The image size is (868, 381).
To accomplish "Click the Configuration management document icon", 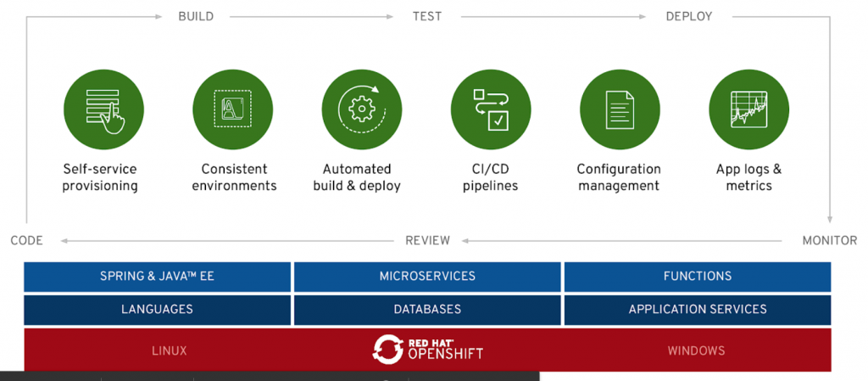I will tap(620, 109).
